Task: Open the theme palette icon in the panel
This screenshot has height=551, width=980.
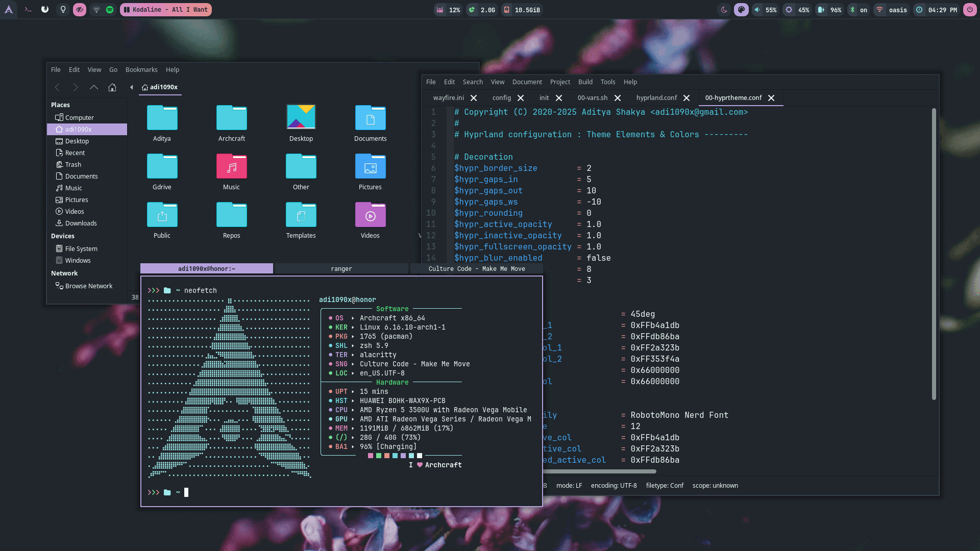Action: click(741, 10)
